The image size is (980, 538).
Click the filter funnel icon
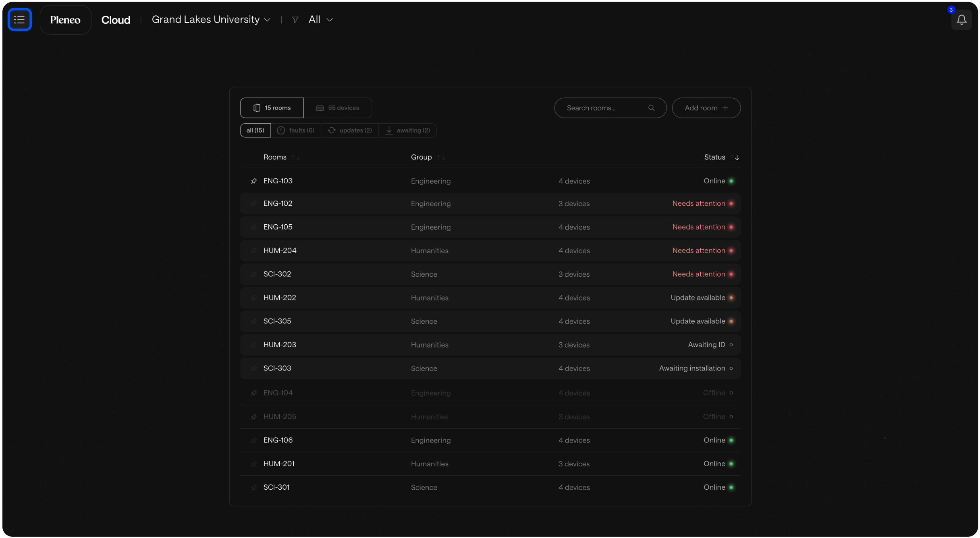295,20
